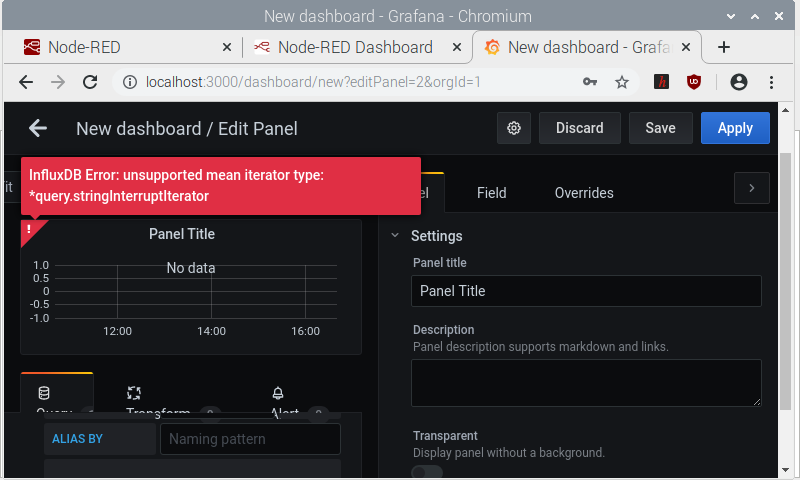
Task: Apply panel changes
Action: tap(735, 128)
